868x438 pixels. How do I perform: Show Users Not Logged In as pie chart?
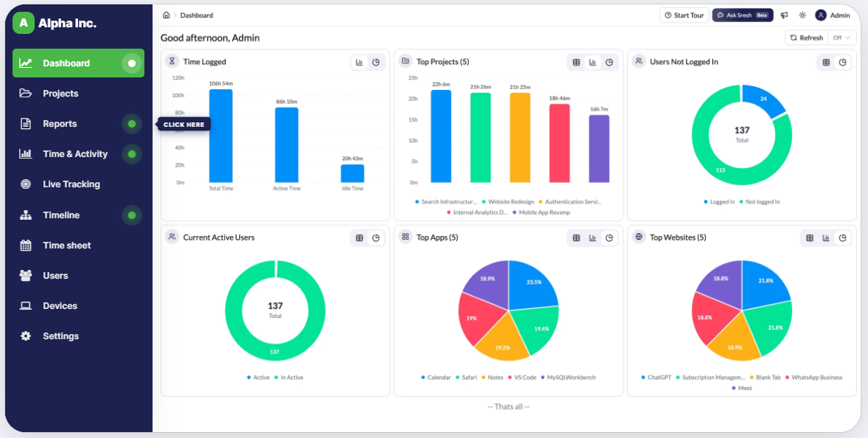(x=843, y=63)
